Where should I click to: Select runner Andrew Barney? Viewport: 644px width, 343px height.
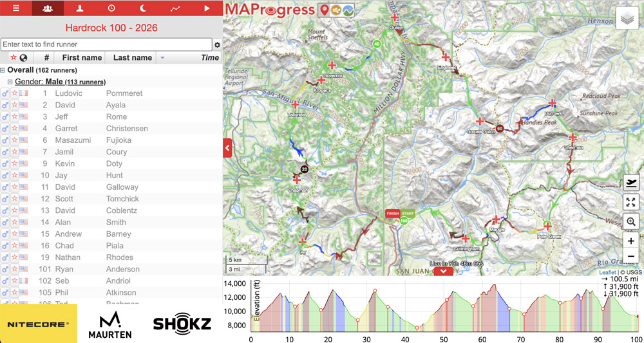click(x=111, y=234)
